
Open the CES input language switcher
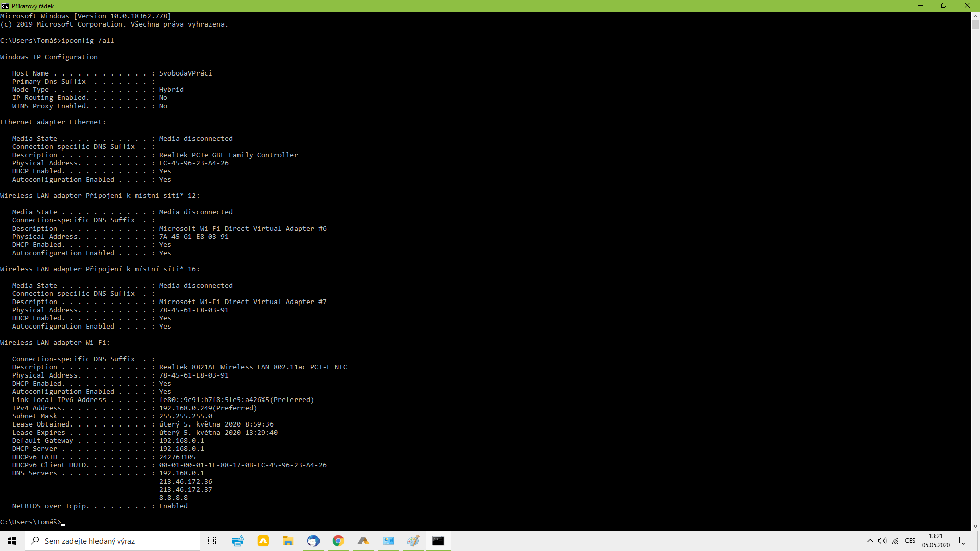coord(910,541)
